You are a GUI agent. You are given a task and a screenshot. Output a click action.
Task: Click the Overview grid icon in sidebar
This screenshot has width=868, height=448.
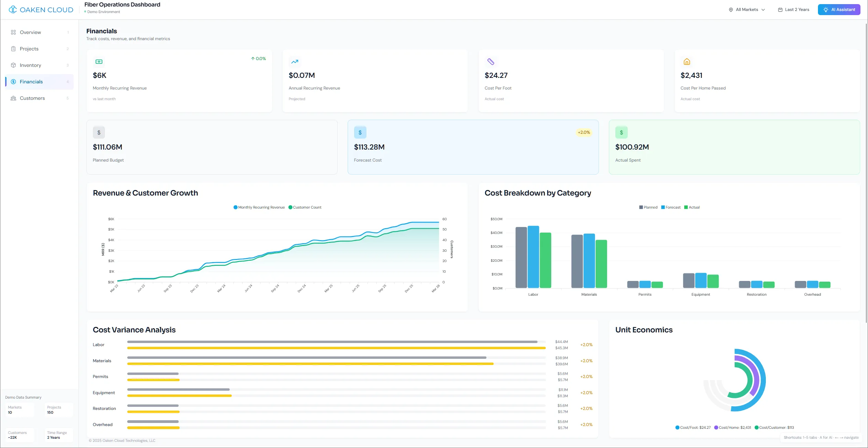point(13,32)
